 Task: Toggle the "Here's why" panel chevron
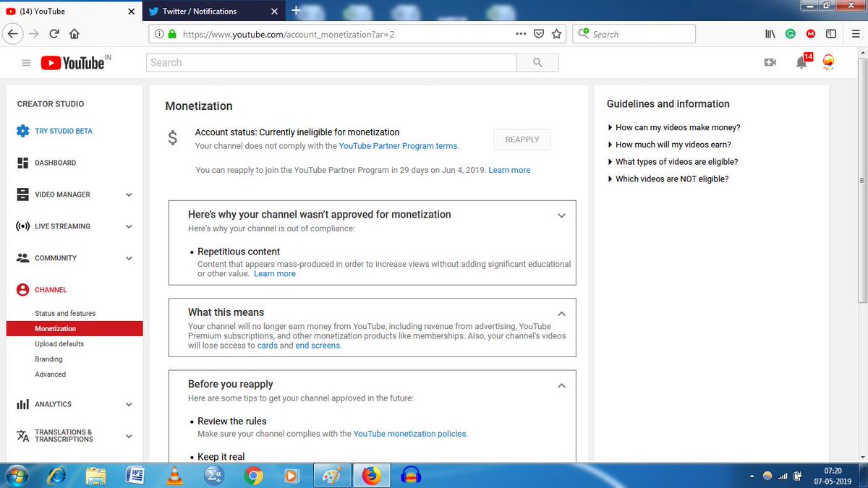click(562, 215)
